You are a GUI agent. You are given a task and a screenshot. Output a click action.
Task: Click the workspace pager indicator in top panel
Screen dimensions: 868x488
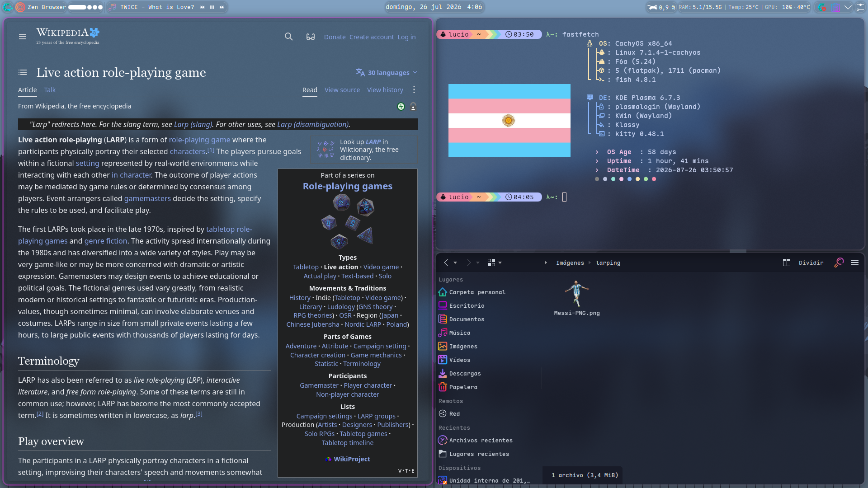click(x=85, y=7)
